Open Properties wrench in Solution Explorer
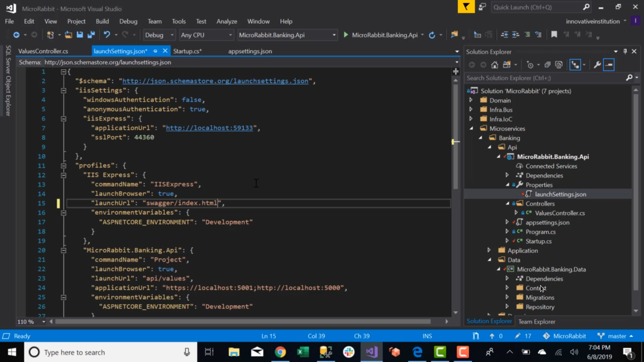Image resolution: width=644 pixels, height=362 pixels. (x=597, y=65)
